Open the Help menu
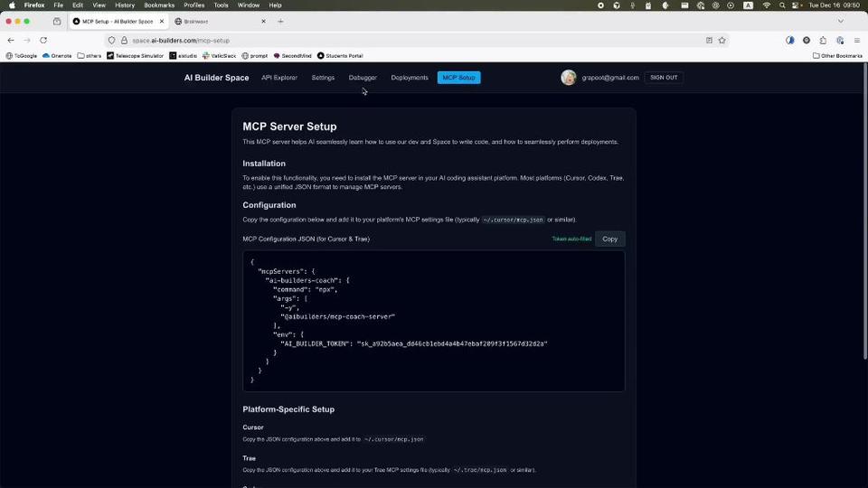Image resolution: width=868 pixels, height=488 pixels. (275, 5)
